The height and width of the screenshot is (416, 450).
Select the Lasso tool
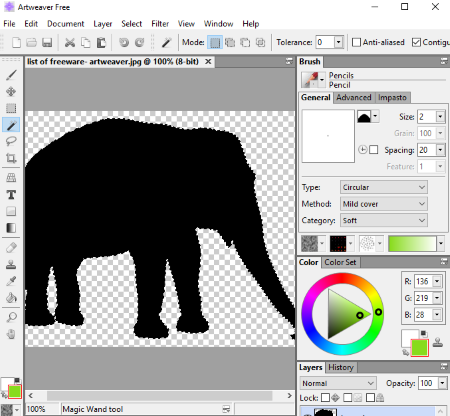[11, 141]
